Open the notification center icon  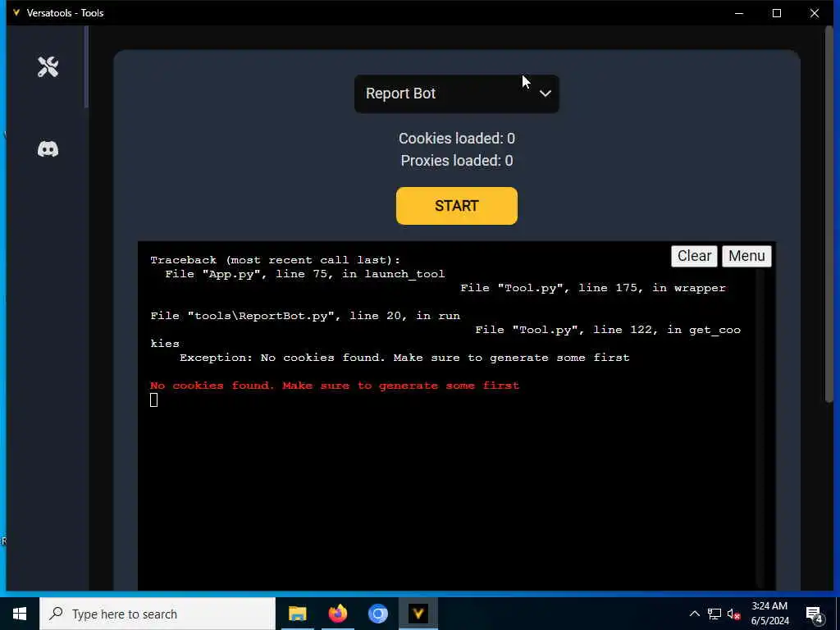point(815,614)
